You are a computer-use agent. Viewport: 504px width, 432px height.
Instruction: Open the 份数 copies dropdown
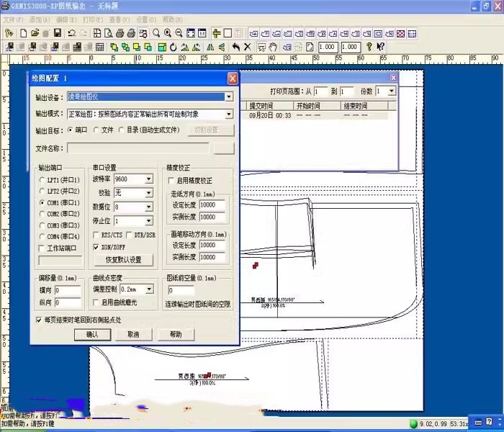(x=391, y=91)
